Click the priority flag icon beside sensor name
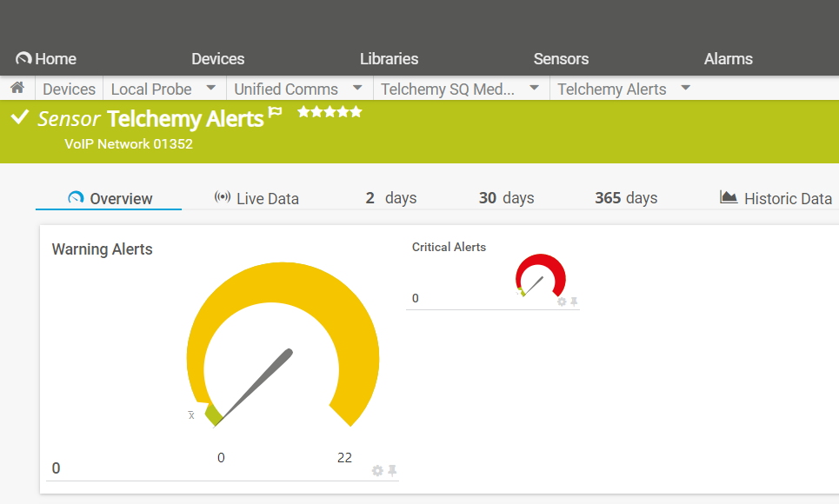839x504 pixels. point(276,113)
